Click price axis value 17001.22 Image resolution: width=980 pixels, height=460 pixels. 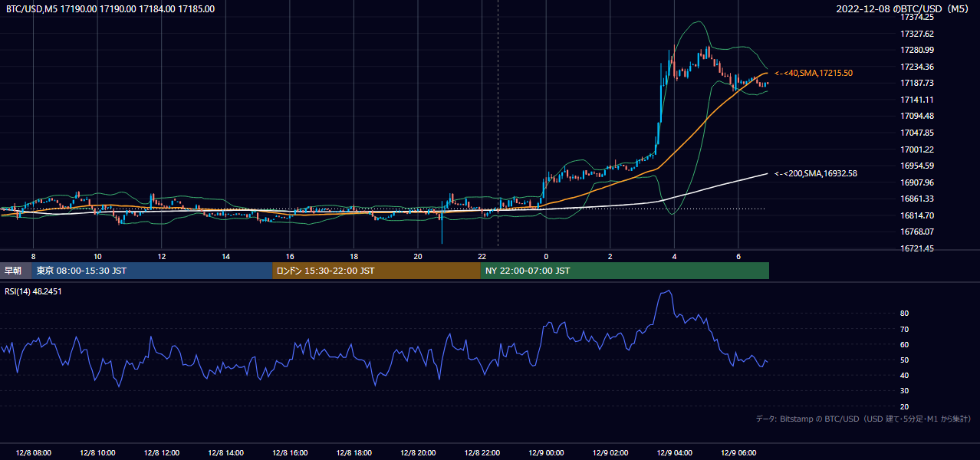tap(916, 149)
